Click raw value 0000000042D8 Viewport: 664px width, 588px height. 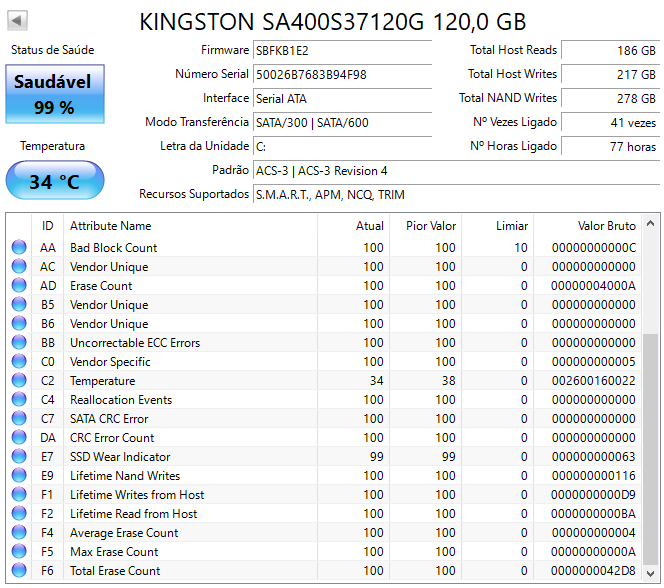coord(593,570)
